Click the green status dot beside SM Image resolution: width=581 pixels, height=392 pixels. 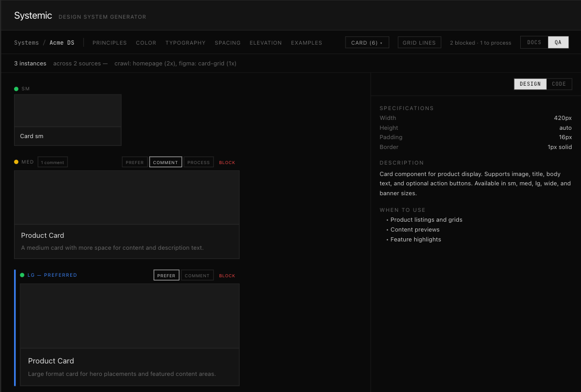coord(16,89)
